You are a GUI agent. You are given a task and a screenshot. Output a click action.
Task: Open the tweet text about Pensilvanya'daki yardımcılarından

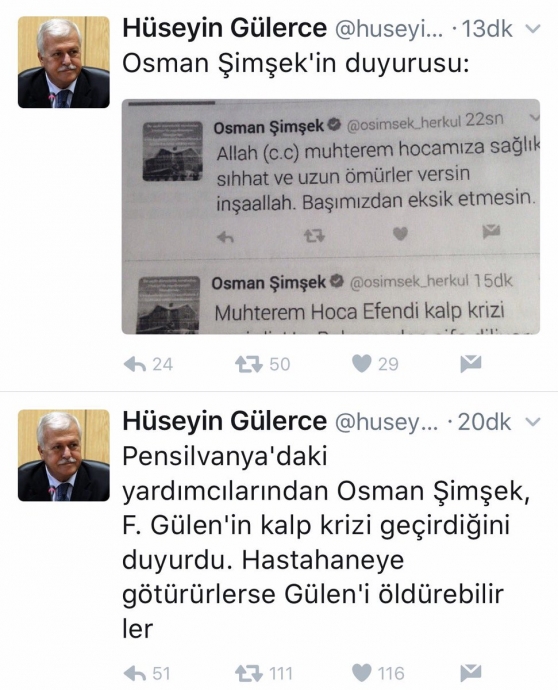point(326,542)
